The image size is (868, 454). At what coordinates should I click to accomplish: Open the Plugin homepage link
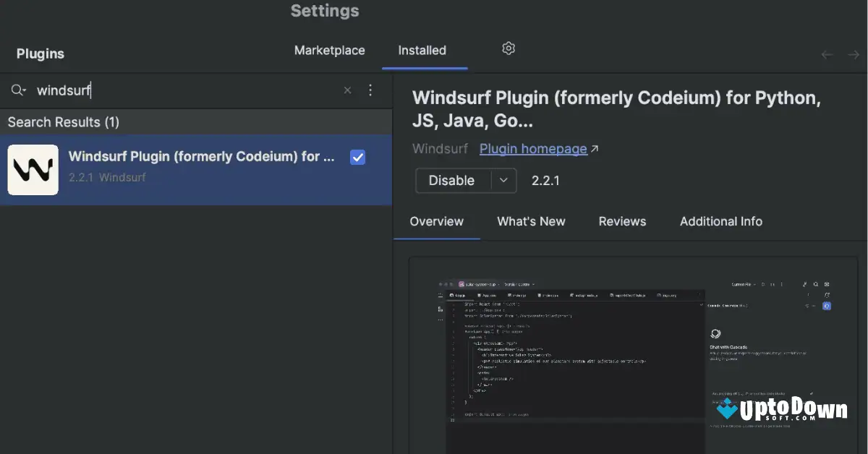coord(533,149)
